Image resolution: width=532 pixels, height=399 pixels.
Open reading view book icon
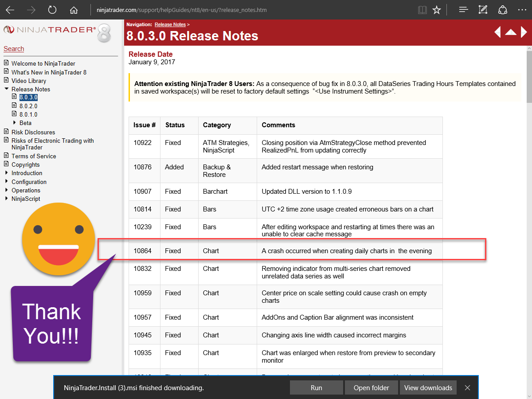coord(422,10)
